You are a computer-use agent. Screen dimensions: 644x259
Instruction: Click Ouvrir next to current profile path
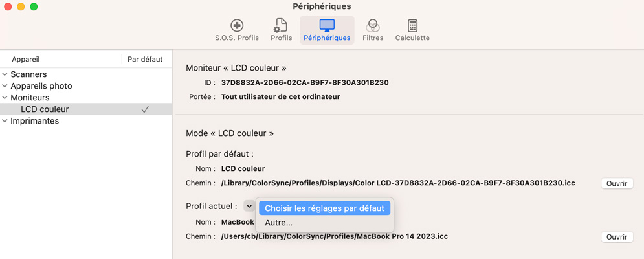pyautogui.click(x=617, y=237)
